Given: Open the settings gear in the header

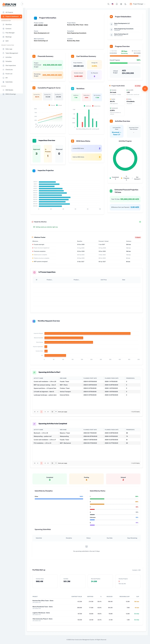Looking at the screenshot, I should click(x=121, y=4).
